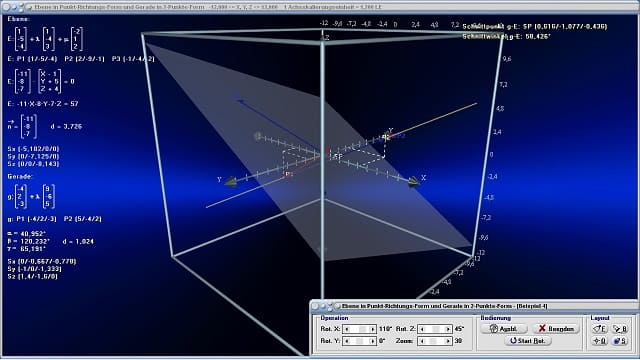Click the main 3D window title bar
The height and width of the screenshot is (360, 640).
tap(320, 7)
